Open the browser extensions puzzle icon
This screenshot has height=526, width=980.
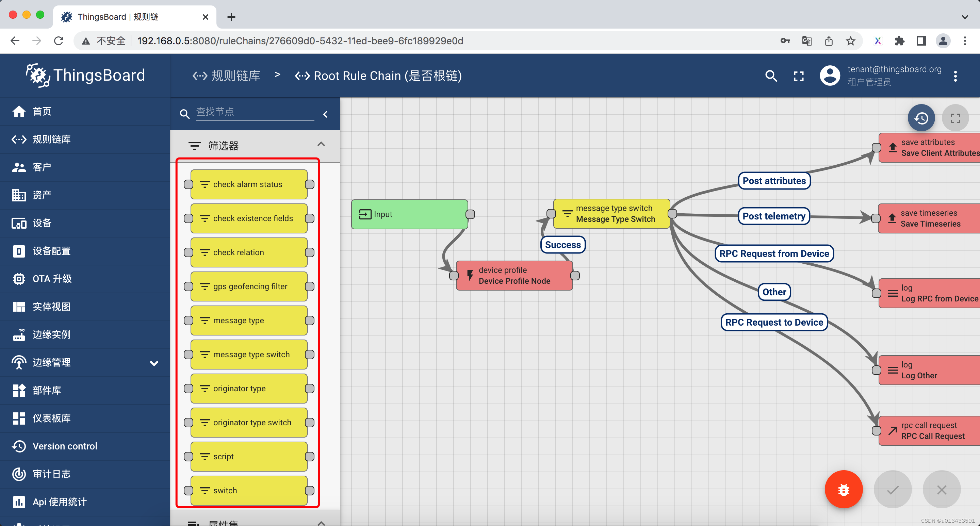pyautogui.click(x=899, y=41)
